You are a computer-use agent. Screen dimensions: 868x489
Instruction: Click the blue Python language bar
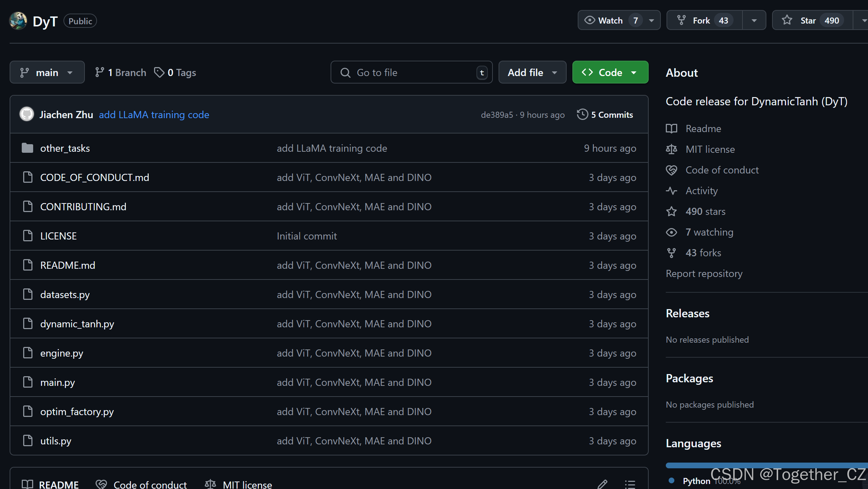tap(767, 465)
